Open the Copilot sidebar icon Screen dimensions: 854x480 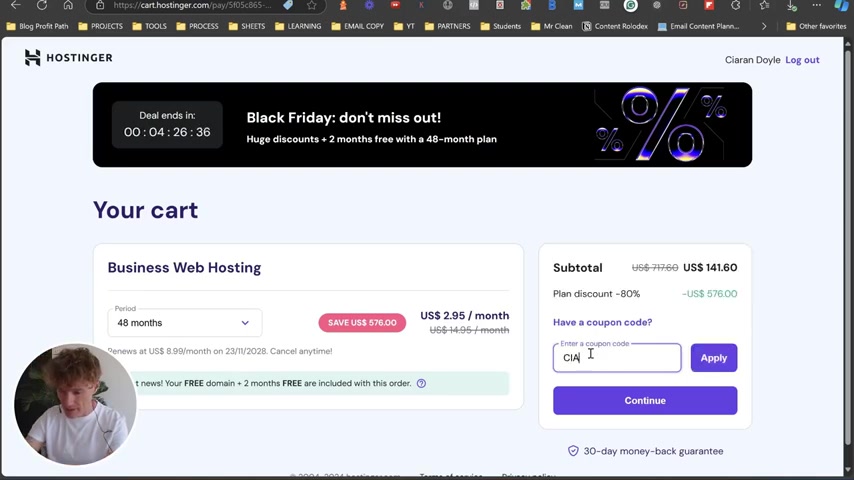click(x=841, y=5)
